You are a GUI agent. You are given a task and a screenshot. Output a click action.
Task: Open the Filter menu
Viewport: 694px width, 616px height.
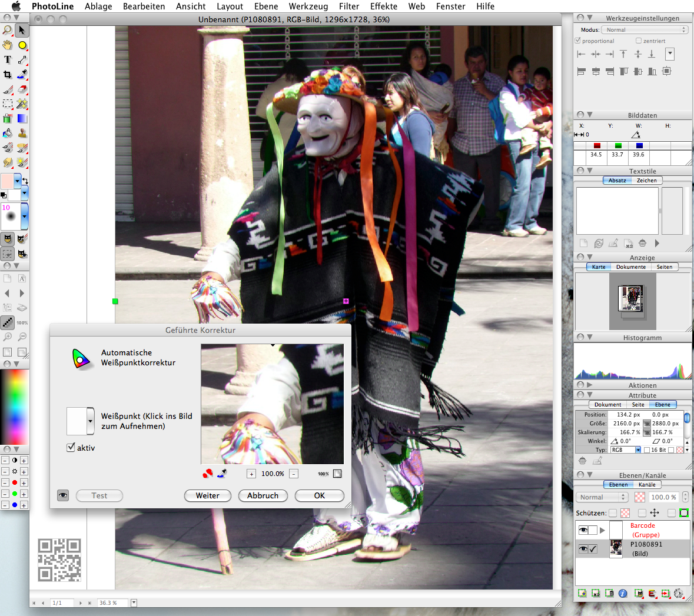[349, 6]
